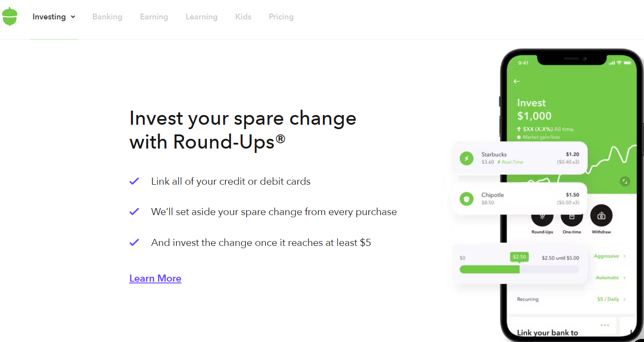The image size is (644, 342).
Task: Open the Investing dropdown menu
Action: click(x=54, y=17)
